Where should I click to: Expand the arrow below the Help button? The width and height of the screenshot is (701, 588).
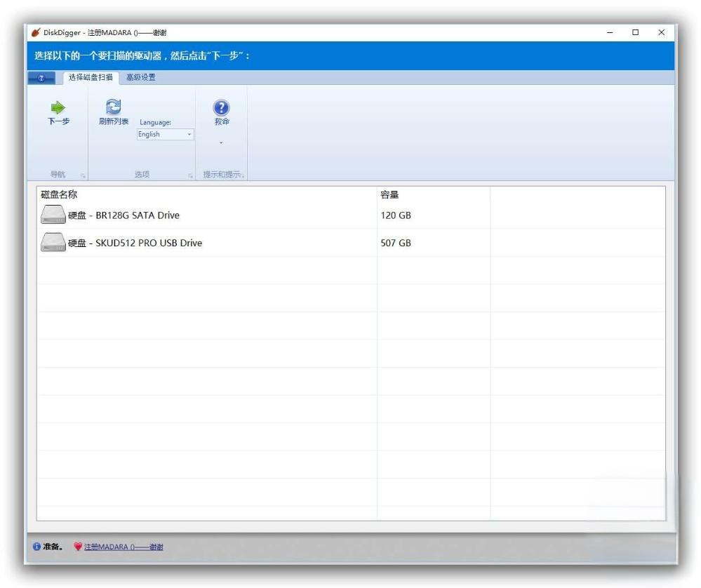221,142
